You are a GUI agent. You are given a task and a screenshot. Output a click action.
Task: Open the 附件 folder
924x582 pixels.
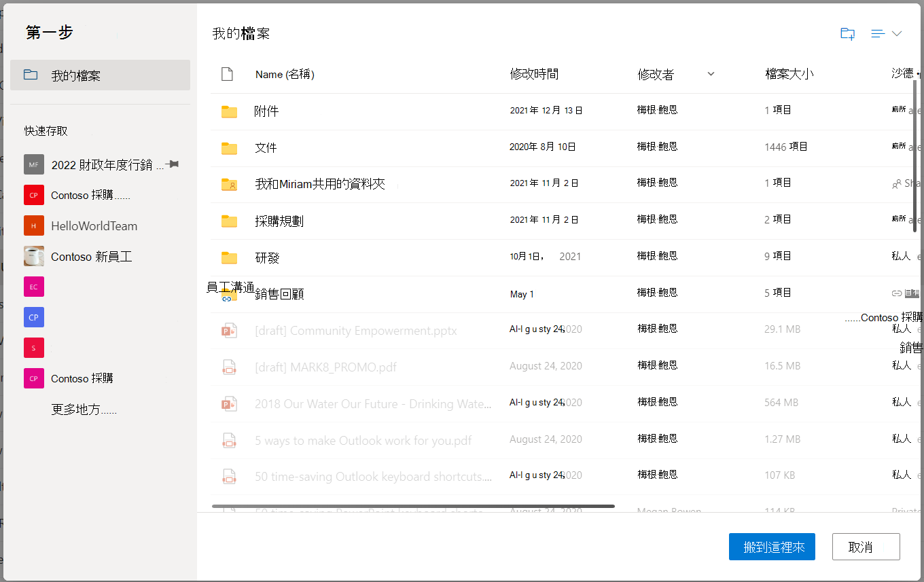click(x=266, y=111)
